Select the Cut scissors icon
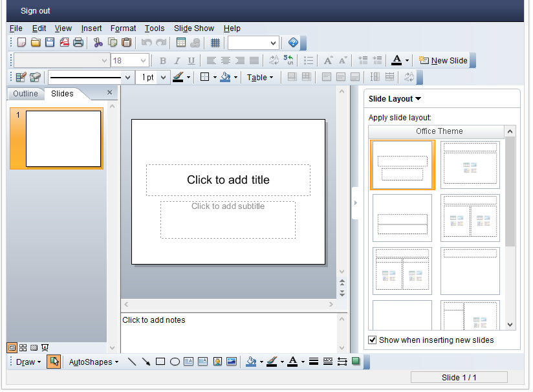Viewport: 533px width, 392px height. coord(98,43)
